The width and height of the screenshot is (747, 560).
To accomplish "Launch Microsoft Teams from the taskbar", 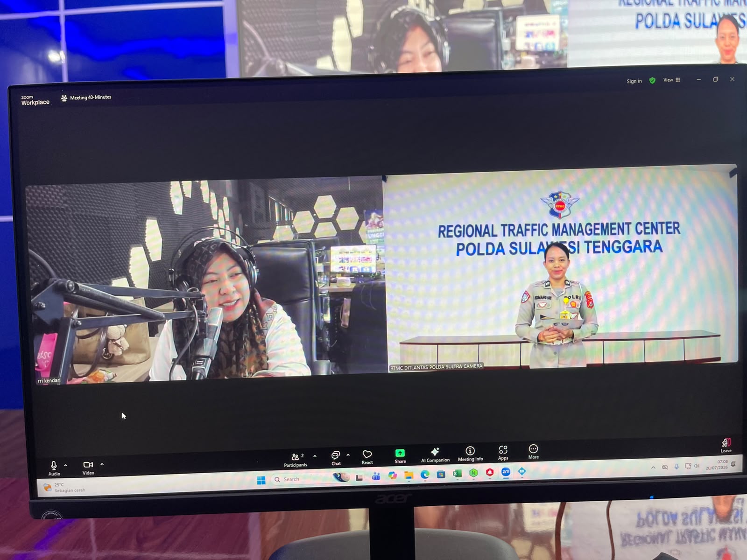I will (376, 476).
